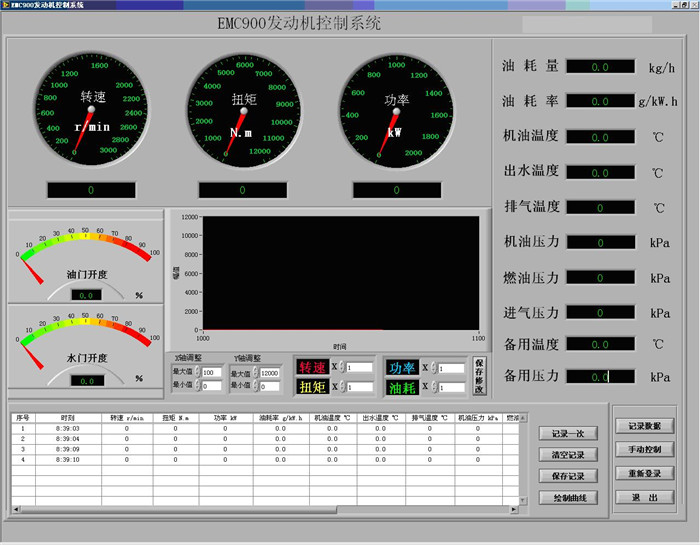Toggle the yellow 扭矩 curve indicator
The image size is (700, 545).
[x=312, y=386]
